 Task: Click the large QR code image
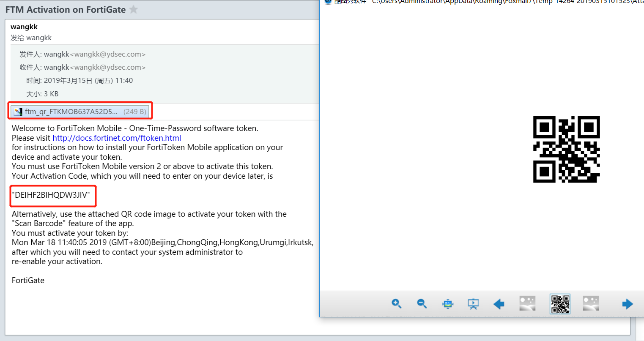click(566, 149)
